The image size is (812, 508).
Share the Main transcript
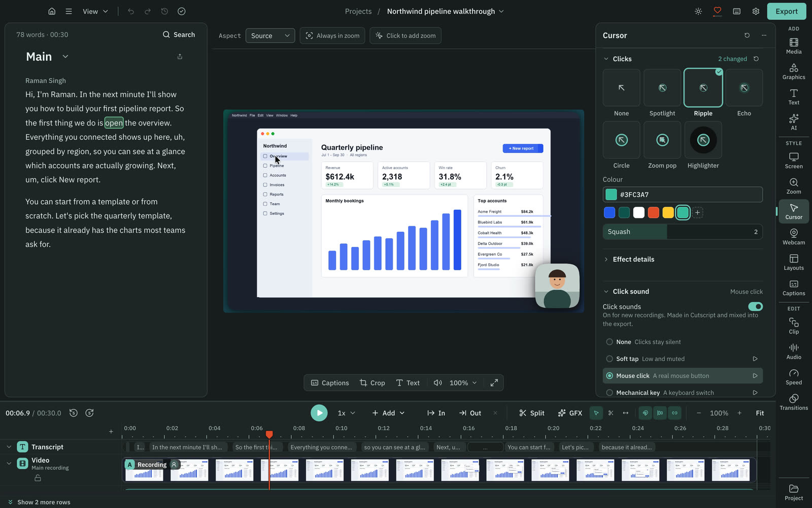(180, 56)
